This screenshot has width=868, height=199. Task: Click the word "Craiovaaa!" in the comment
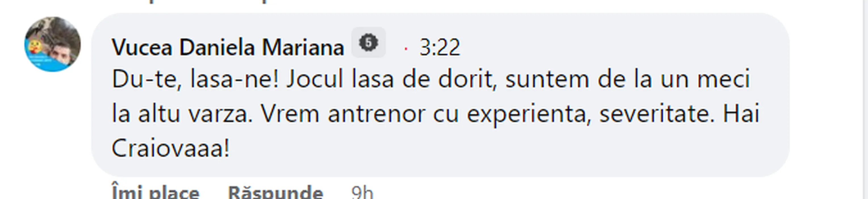[x=171, y=149]
